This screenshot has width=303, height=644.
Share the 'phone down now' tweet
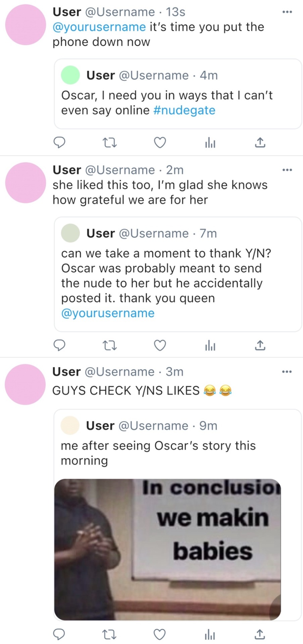click(260, 143)
